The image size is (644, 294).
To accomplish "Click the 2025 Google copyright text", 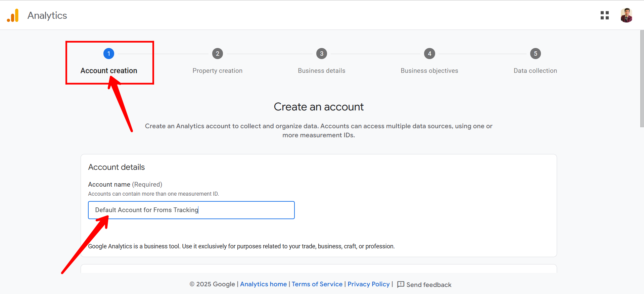I will [x=212, y=284].
